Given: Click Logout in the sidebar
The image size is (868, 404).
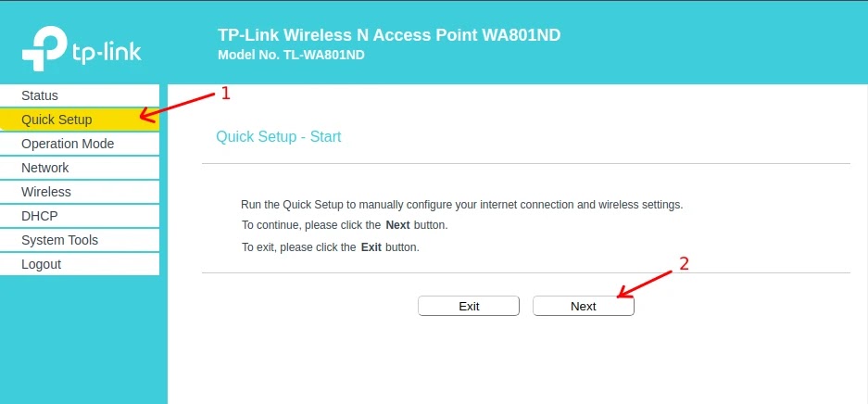Looking at the screenshot, I should [x=80, y=264].
